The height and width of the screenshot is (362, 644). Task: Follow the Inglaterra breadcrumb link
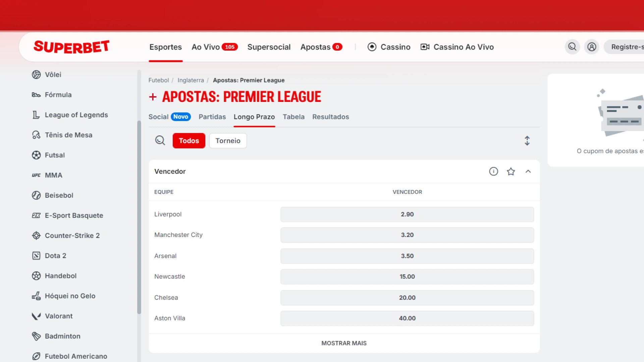(x=191, y=80)
